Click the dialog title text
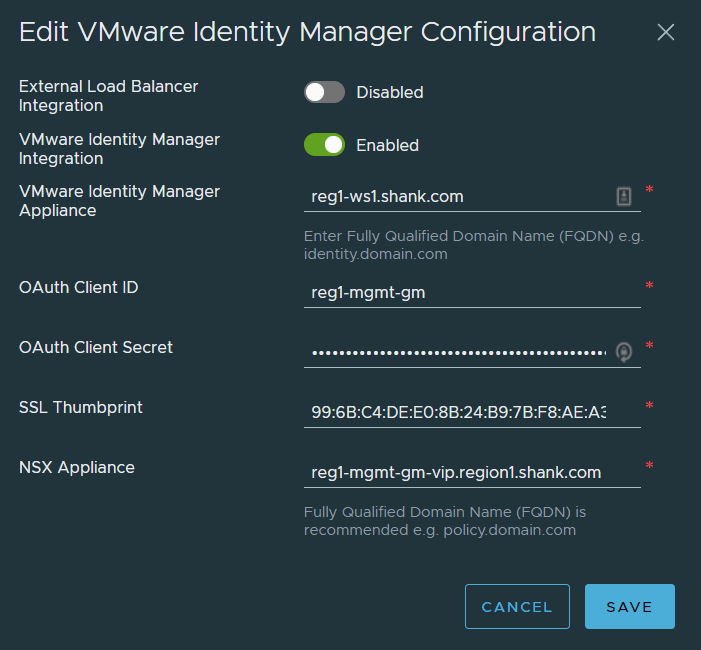701x650 pixels. click(308, 32)
